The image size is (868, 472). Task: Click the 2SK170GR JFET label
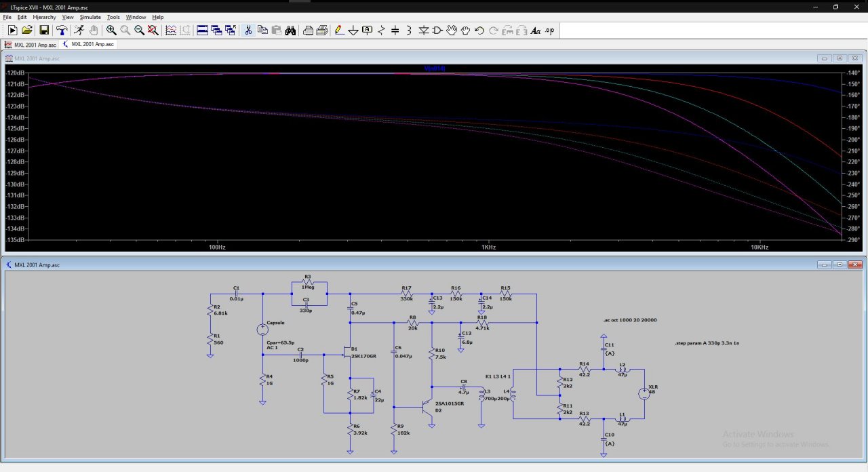(365, 356)
